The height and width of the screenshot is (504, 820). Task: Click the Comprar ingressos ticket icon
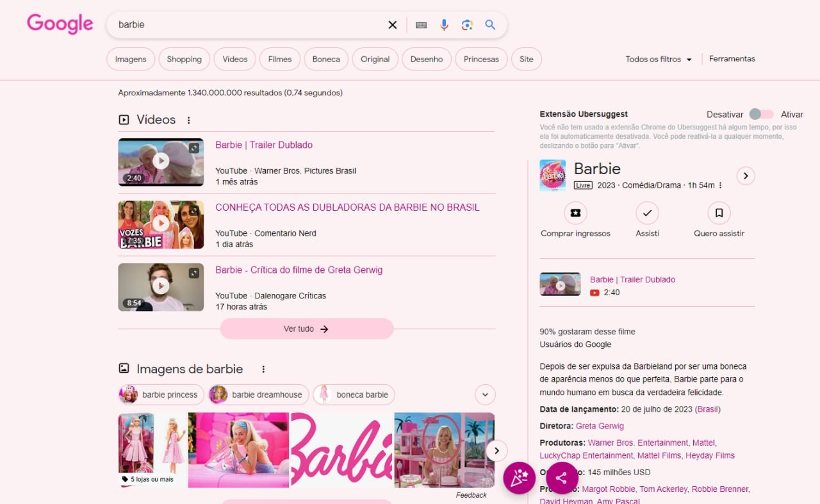tap(575, 213)
